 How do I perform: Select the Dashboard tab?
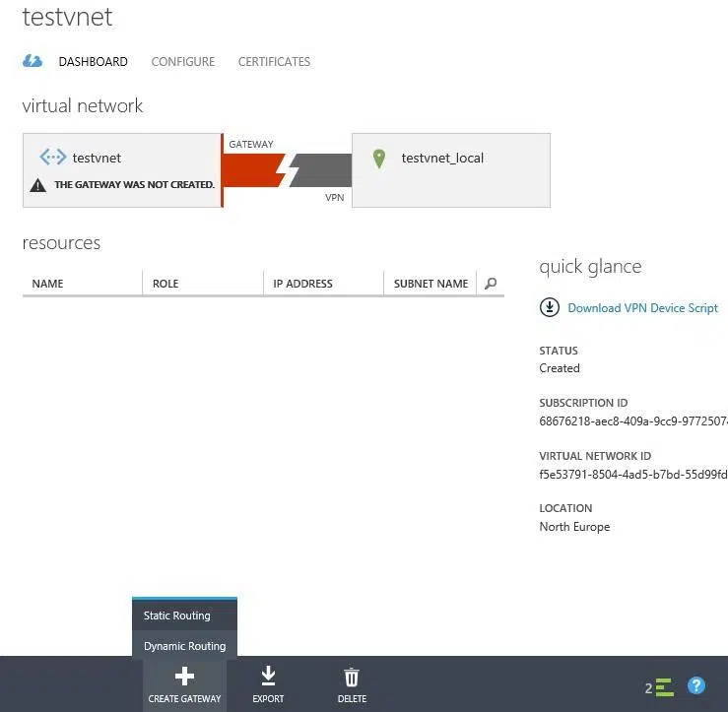point(93,61)
